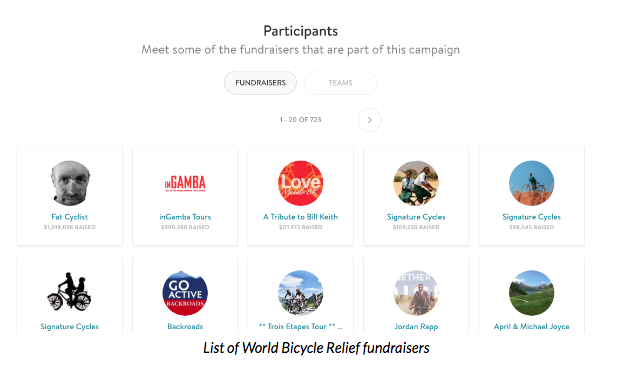Image resolution: width=642 pixels, height=369 pixels.
Task: Open the Fat Cyclist name link
Action: (70, 217)
